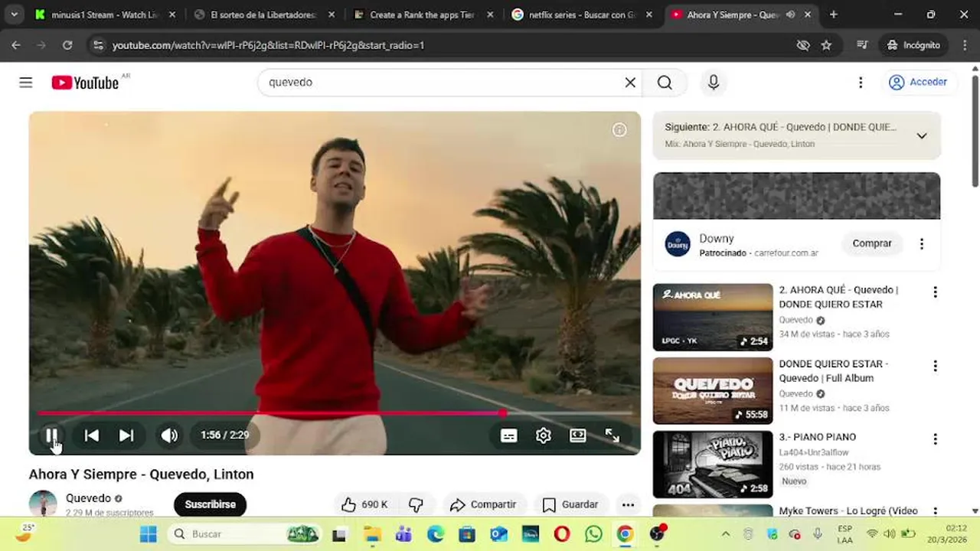The height and width of the screenshot is (551, 980).
Task: Clear the search box text
Action: click(x=630, y=82)
